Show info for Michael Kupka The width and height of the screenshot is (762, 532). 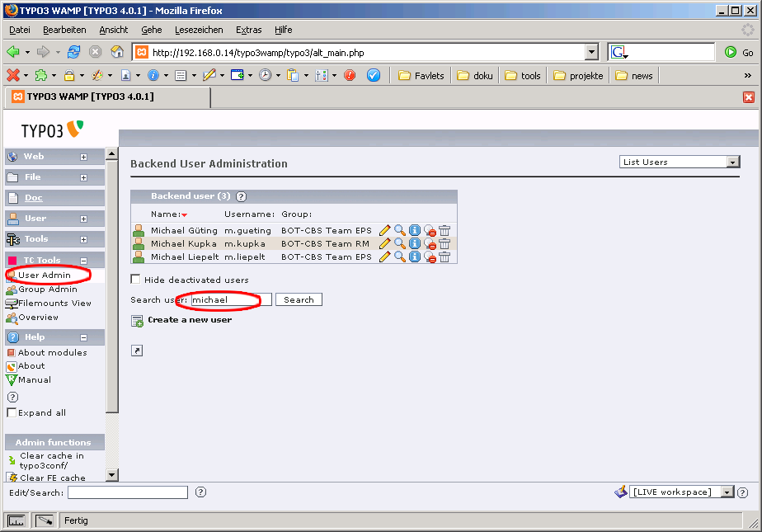click(415, 243)
